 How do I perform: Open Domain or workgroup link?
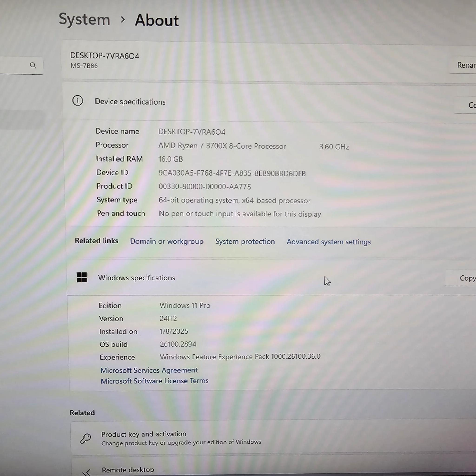pos(167,241)
